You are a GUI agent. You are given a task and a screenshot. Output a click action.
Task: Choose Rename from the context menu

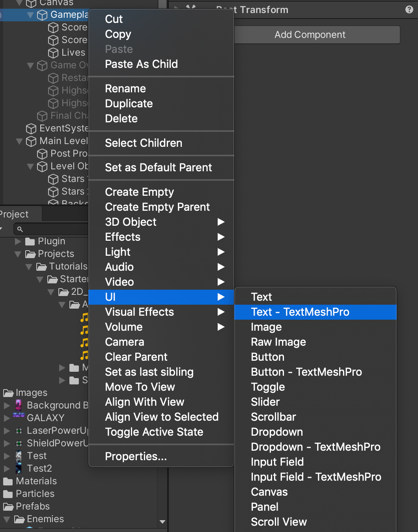pyautogui.click(x=125, y=88)
